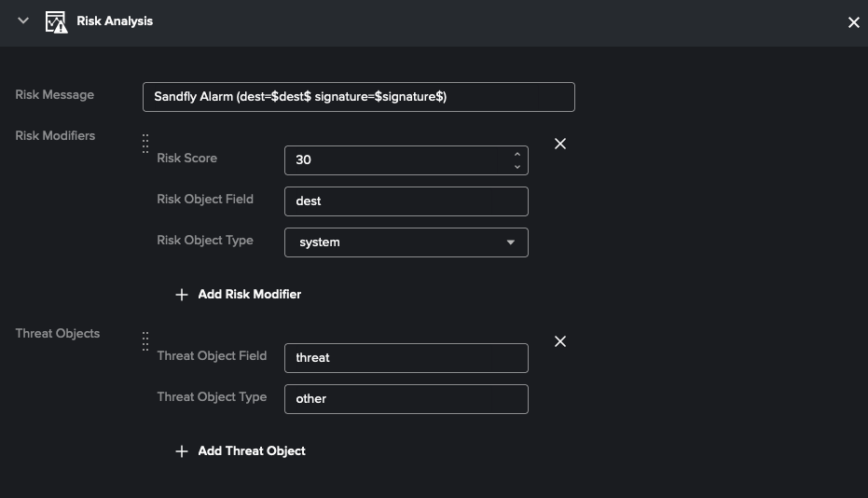Click the Threat Object Type input
Viewport: 868px width, 498px height.
pos(406,399)
